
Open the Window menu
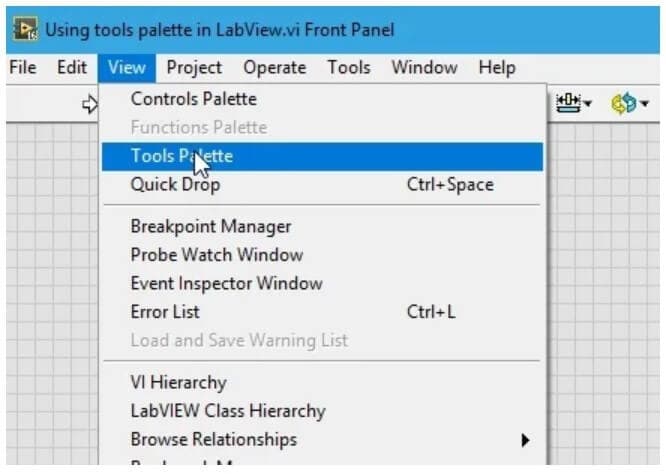424,68
